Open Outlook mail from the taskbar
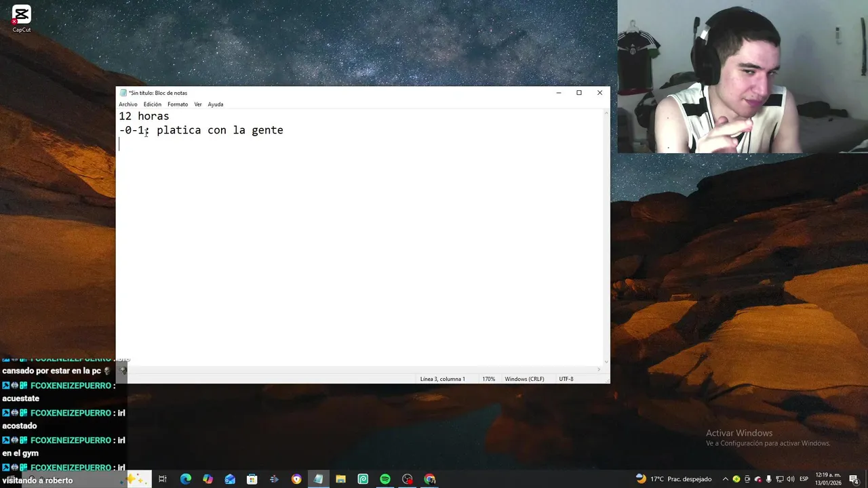 230,479
